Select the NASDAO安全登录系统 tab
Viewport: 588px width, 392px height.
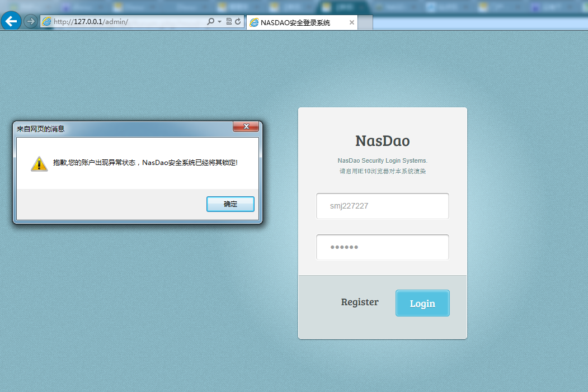click(x=302, y=22)
